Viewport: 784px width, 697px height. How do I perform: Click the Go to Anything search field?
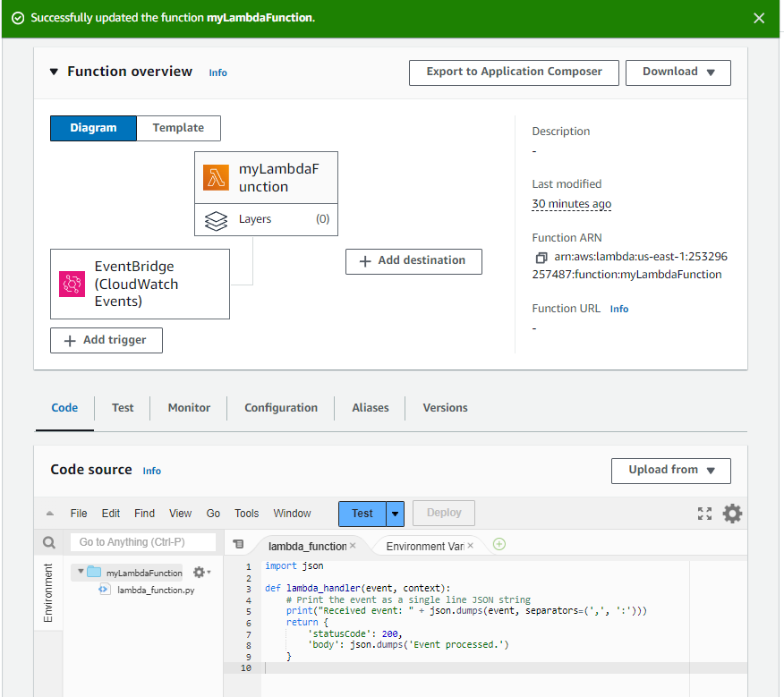coord(143,542)
